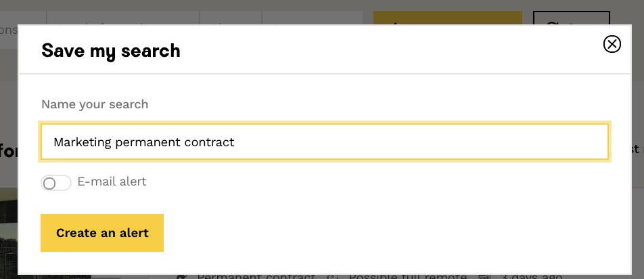Screen dimensions: 644x279
Task: Close the Save my search dialog
Action: click(612, 45)
